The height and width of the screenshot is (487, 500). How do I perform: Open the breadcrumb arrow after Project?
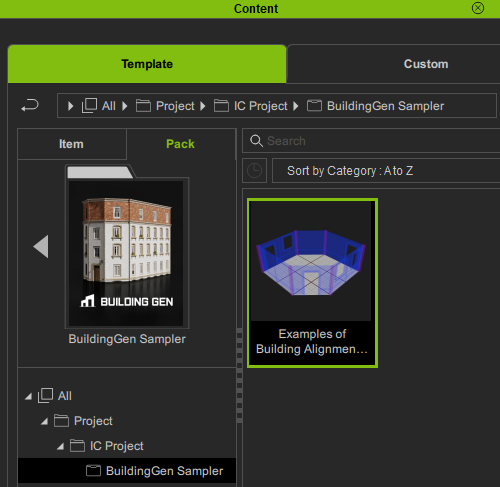(203, 106)
